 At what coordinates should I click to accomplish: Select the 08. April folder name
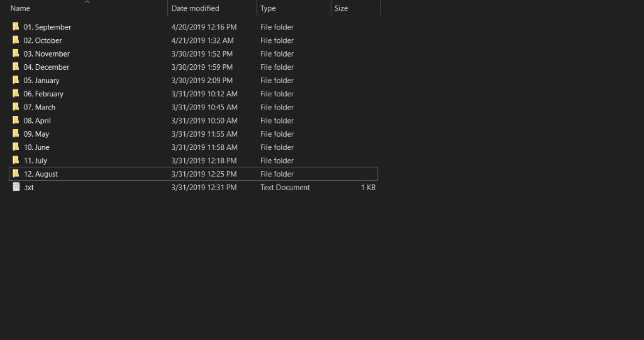(37, 120)
